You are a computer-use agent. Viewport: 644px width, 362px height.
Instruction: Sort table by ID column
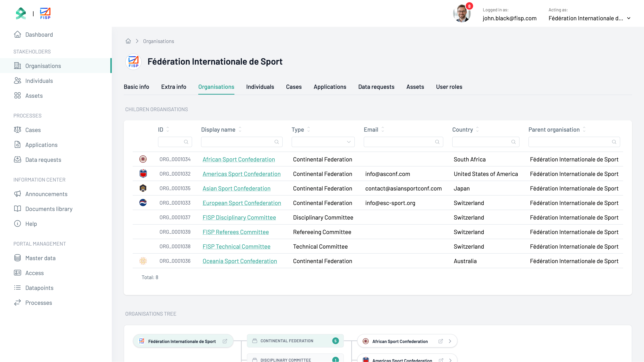[168, 129]
